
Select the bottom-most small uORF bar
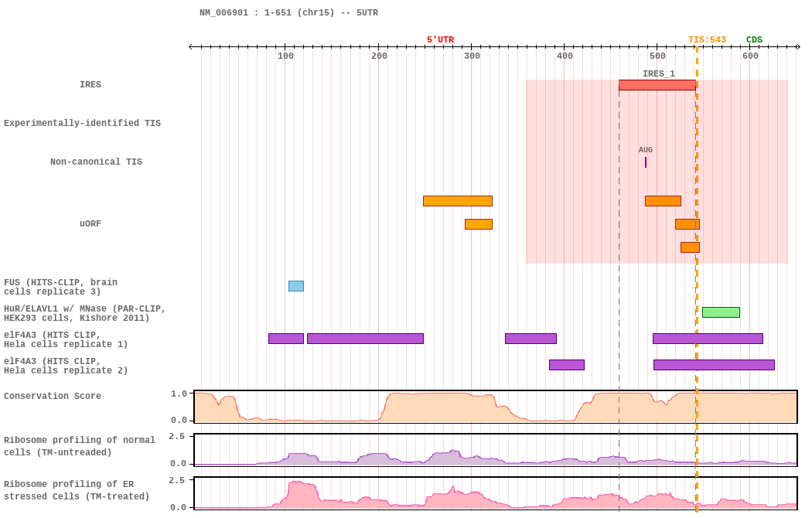click(690, 247)
